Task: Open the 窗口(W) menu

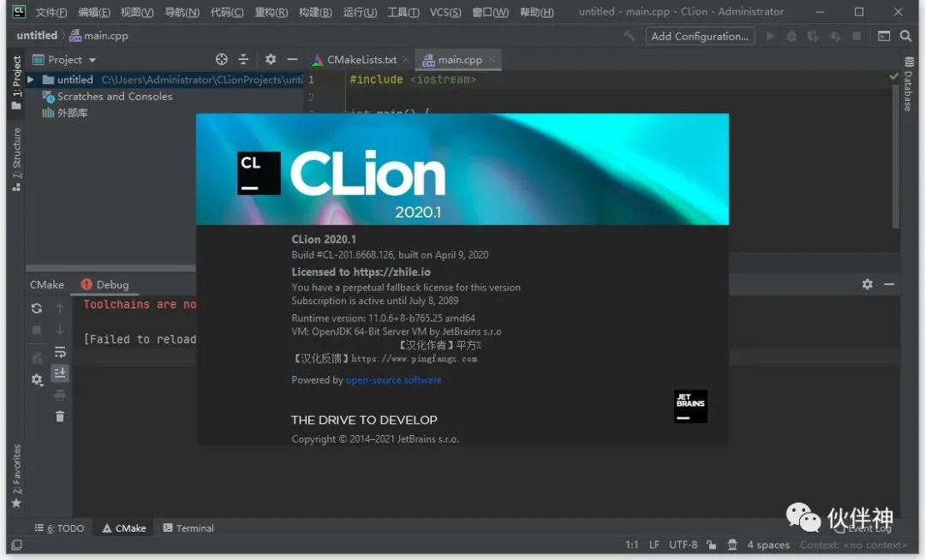Action: coord(490,12)
